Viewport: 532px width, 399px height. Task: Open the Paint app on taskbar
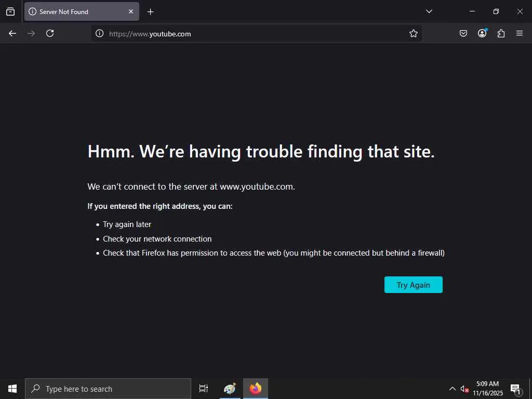[x=230, y=389]
